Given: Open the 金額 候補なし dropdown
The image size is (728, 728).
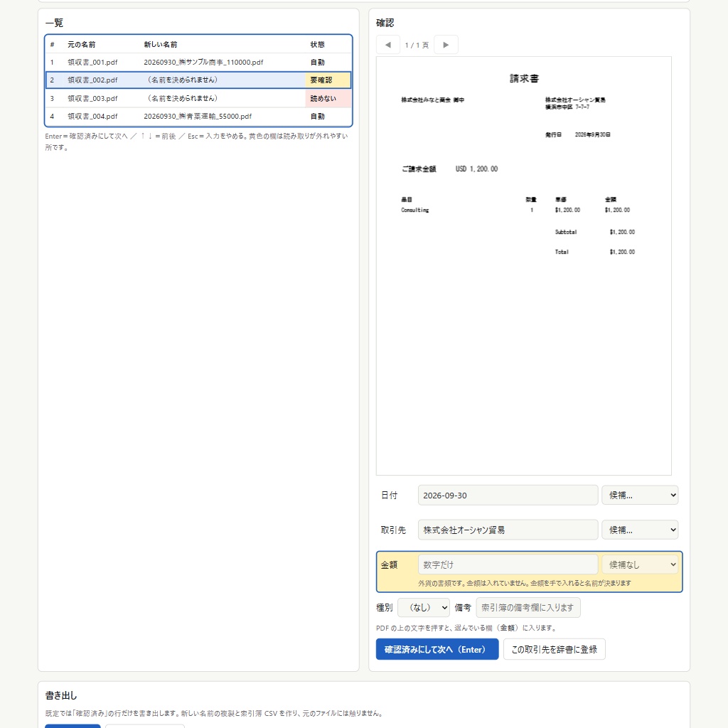Looking at the screenshot, I should pos(640,564).
